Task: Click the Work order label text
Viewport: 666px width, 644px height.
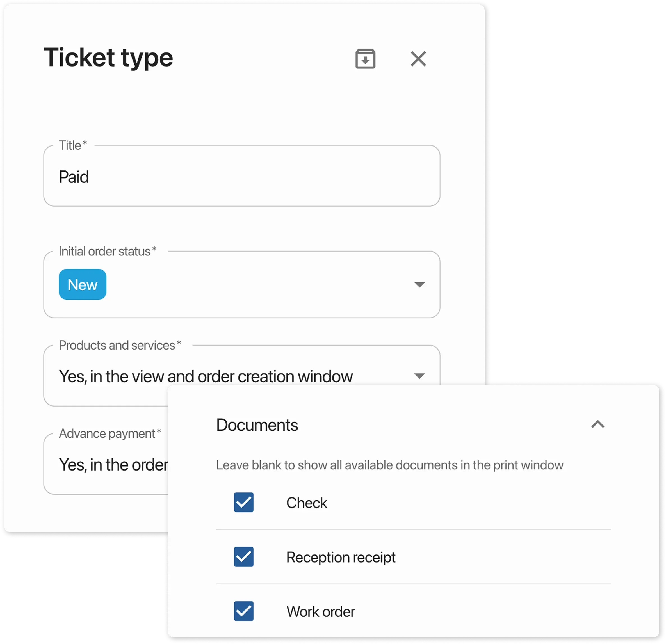Action: (x=321, y=611)
